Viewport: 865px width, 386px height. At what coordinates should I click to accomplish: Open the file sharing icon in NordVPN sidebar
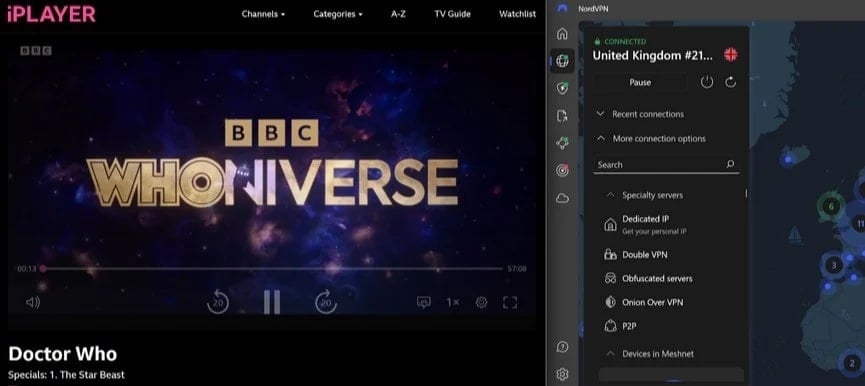562,116
